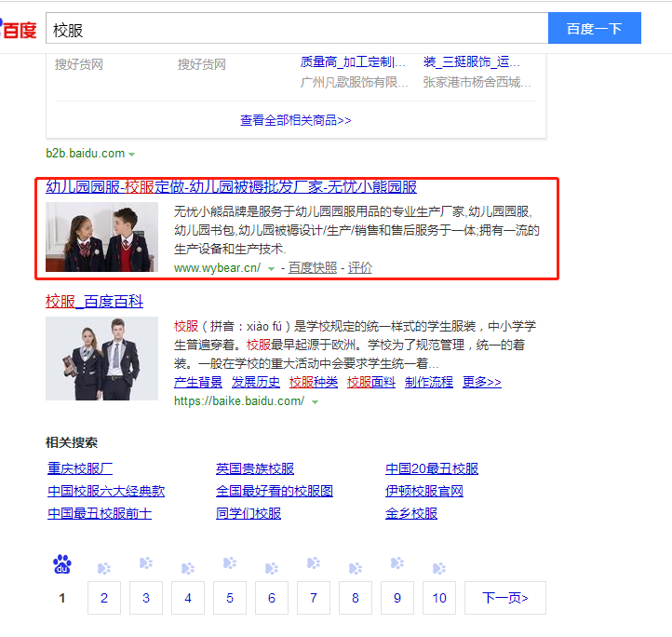Click paw icon above page 7
672x637 pixels.
pos(314,562)
